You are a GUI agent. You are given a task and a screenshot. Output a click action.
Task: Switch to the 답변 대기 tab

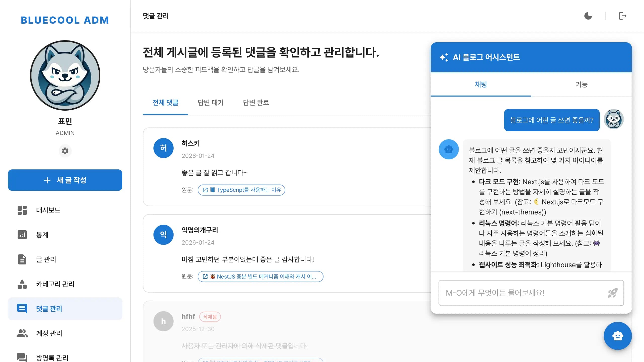pos(211,103)
